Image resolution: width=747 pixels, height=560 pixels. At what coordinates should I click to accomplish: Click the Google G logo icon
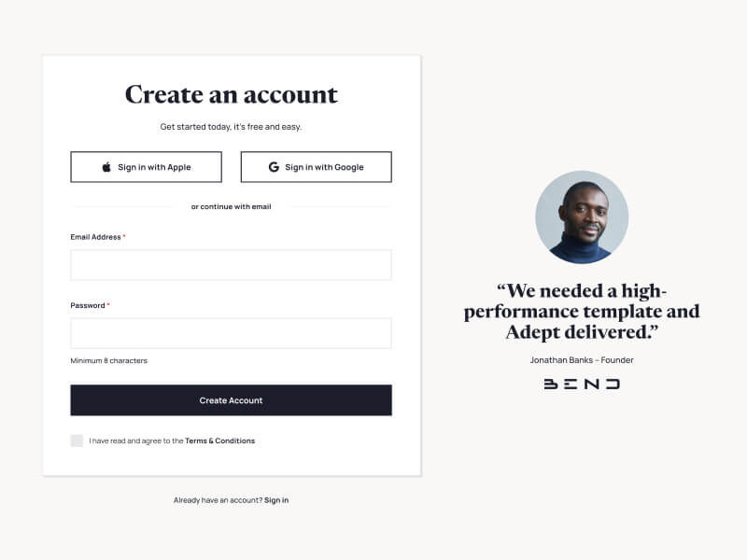pyautogui.click(x=274, y=167)
